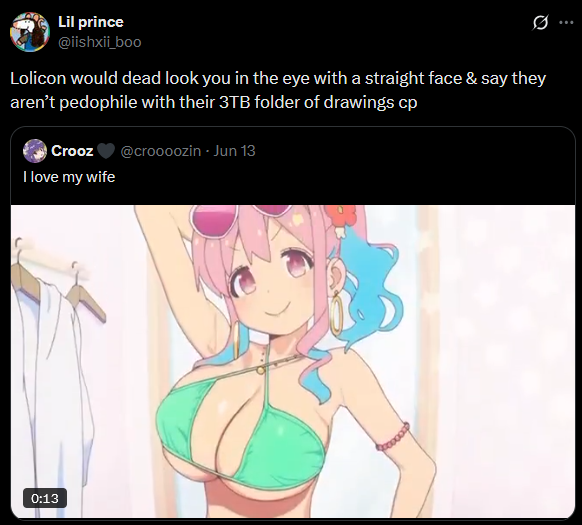Visit the @croooozin handle

[x=161, y=151]
